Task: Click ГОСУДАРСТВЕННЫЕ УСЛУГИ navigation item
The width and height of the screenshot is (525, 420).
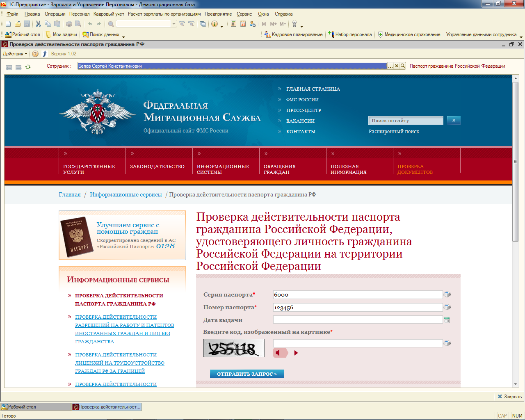Action: click(x=89, y=169)
